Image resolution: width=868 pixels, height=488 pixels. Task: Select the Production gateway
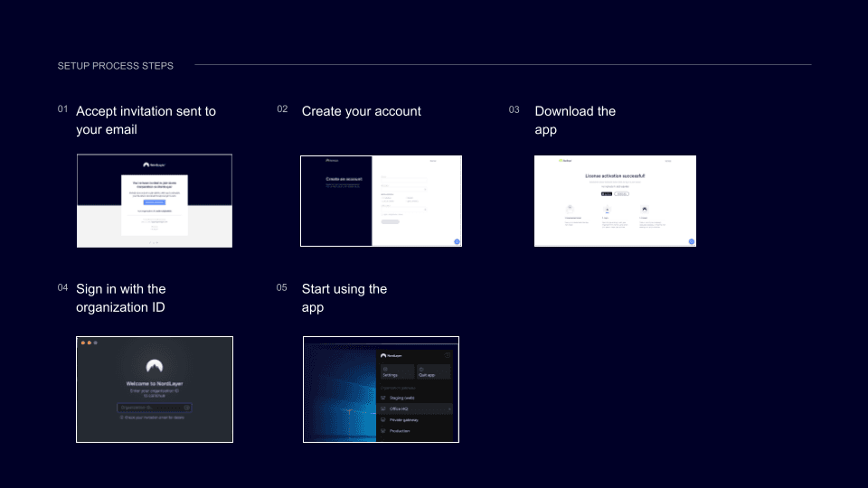415,431
